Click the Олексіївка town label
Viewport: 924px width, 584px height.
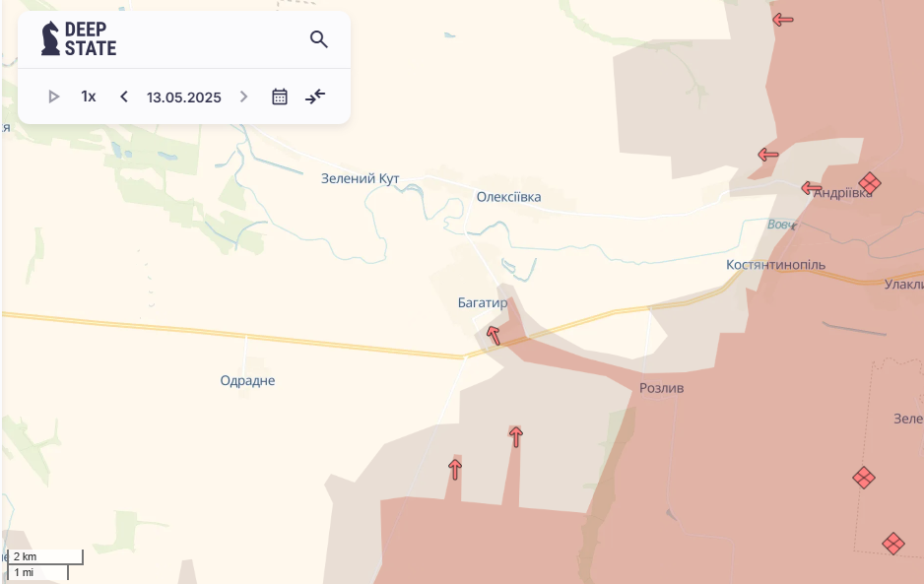[508, 197]
